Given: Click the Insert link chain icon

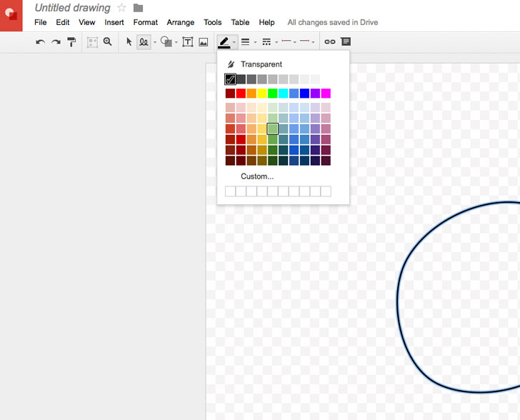Looking at the screenshot, I should click(x=330, y=42).
